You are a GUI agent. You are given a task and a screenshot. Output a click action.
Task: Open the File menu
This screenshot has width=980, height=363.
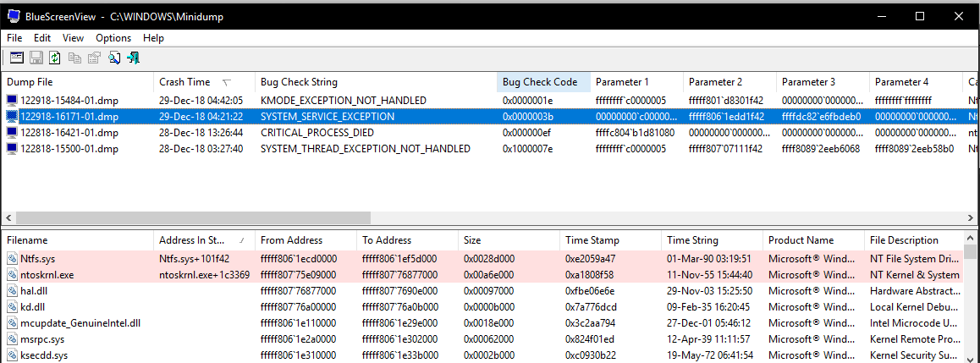pyautogui.click(x=14, y=38)
